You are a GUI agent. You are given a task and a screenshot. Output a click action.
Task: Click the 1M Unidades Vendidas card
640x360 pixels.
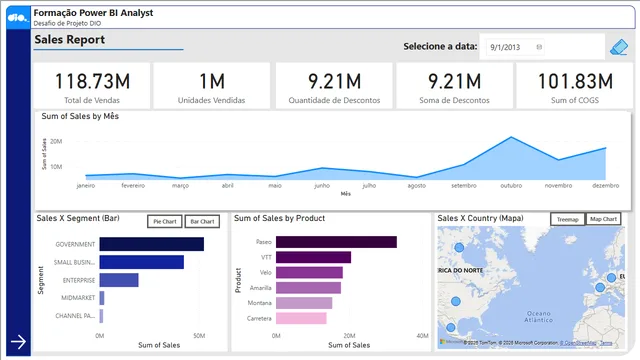(x=211, y=86)
